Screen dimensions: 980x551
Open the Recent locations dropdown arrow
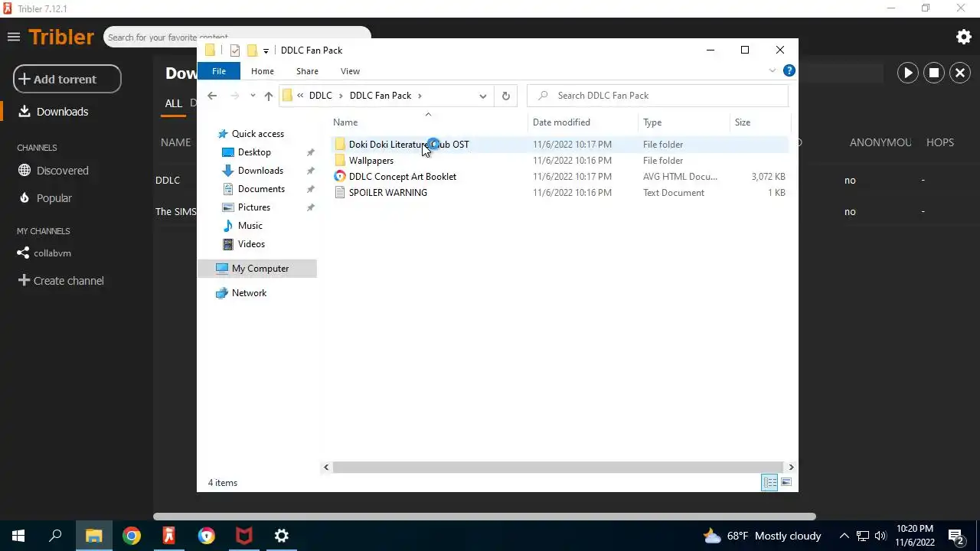coord(253,96)
